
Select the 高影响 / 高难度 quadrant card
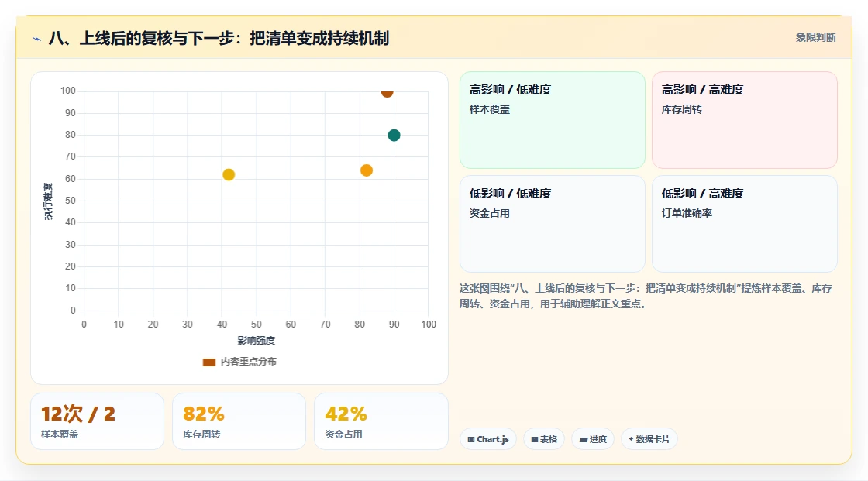coord(745,120)
